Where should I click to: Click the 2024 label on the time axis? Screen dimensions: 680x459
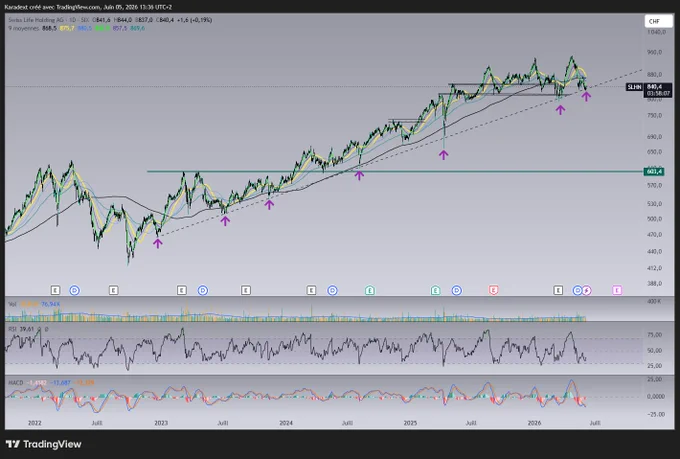pyautogui.click(x=286, y=423)
